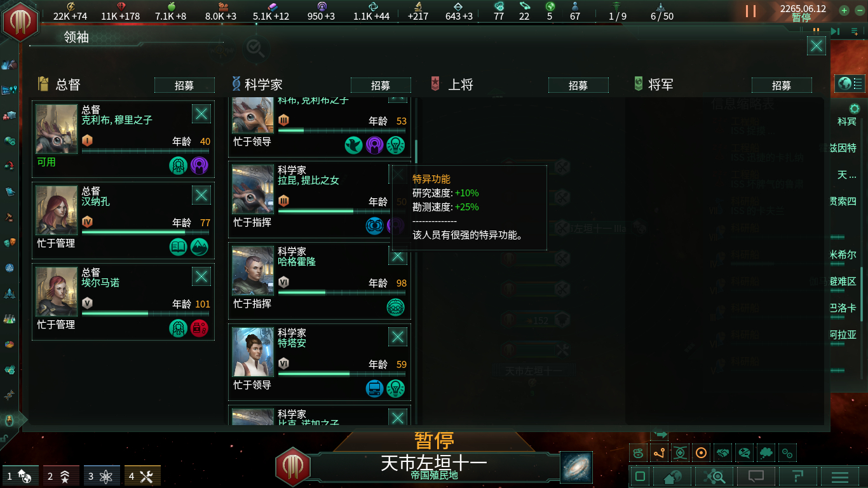Dismiss scientist 特塔安 using X icon
This screenshot has width=868, height=488.
[x=398, y=337]
